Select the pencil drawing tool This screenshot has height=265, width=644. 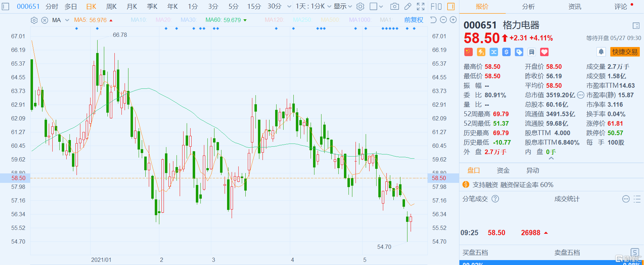tap(408, 6)
